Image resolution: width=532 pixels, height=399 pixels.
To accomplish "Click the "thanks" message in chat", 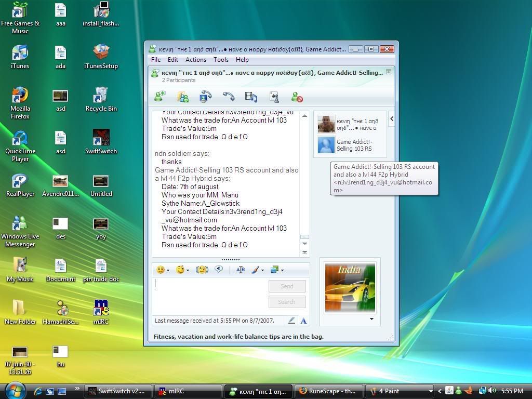I will (171, 162).
